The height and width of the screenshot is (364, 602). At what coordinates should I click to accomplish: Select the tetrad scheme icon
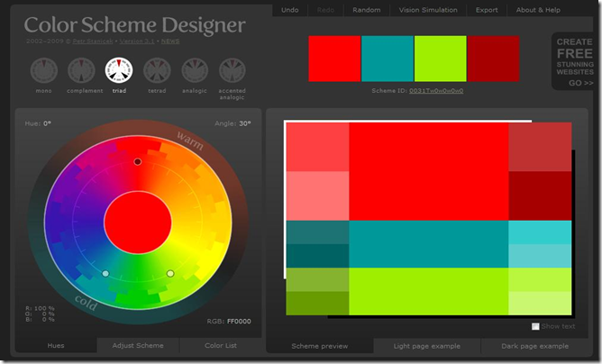tap(157, 70)
